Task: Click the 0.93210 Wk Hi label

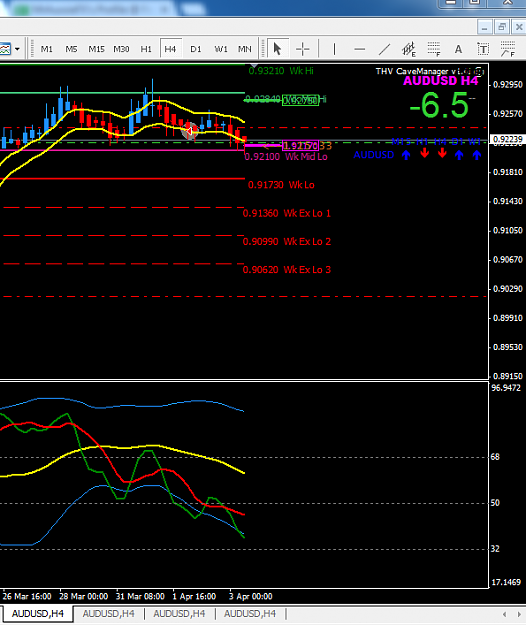Action: pos(281,71)
